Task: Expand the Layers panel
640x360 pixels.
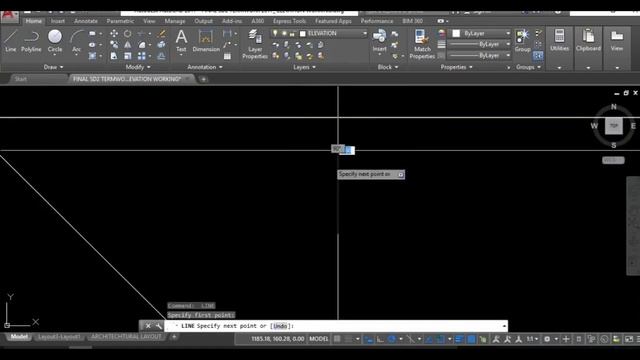Action: pyautogui.click(x=304, y=67)
